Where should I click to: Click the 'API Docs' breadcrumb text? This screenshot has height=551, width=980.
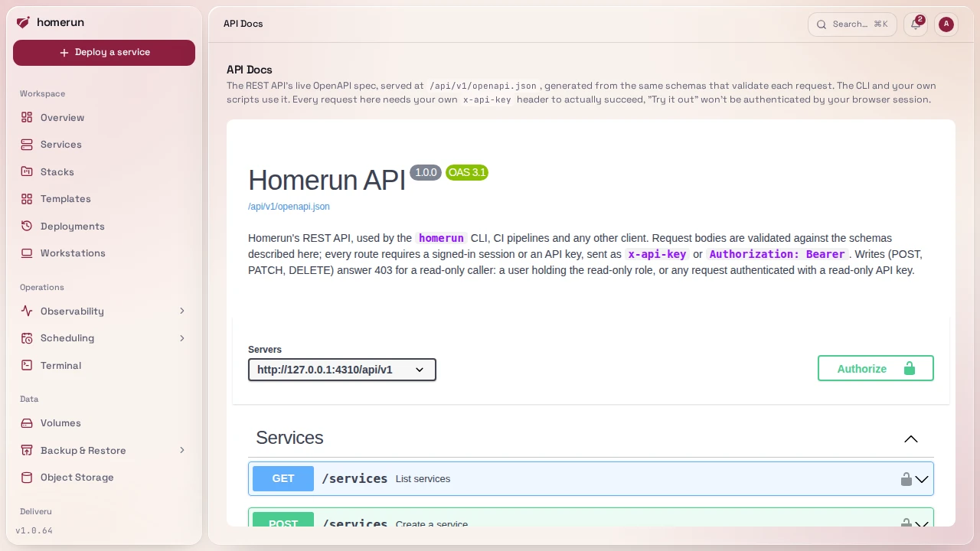243,24
